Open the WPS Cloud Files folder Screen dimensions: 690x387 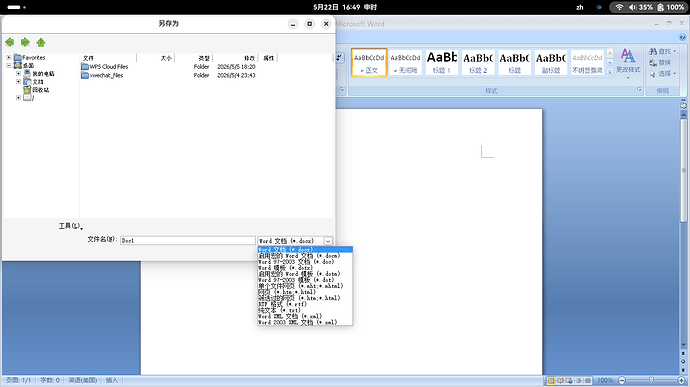(x=105, y=66)
